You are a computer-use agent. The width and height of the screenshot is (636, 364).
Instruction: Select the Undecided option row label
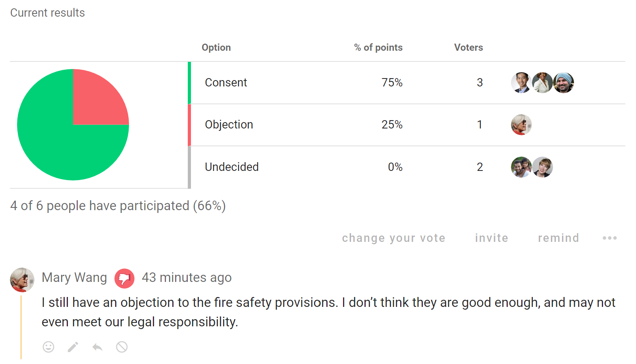232,167
